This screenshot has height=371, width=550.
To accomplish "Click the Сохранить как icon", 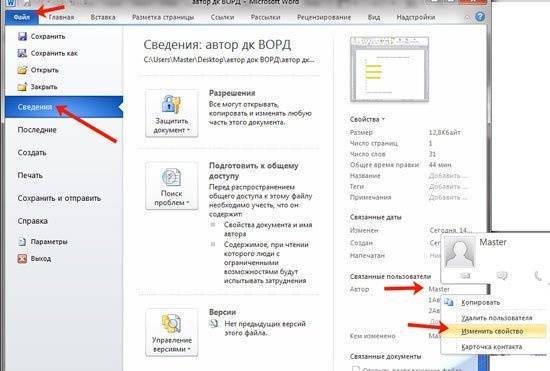I will coord(22,53).
